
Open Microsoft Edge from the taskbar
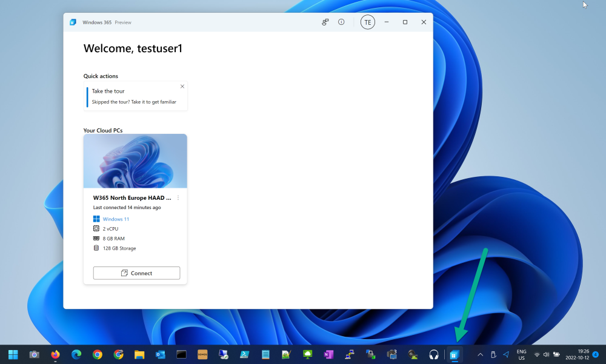click(76, 354)
